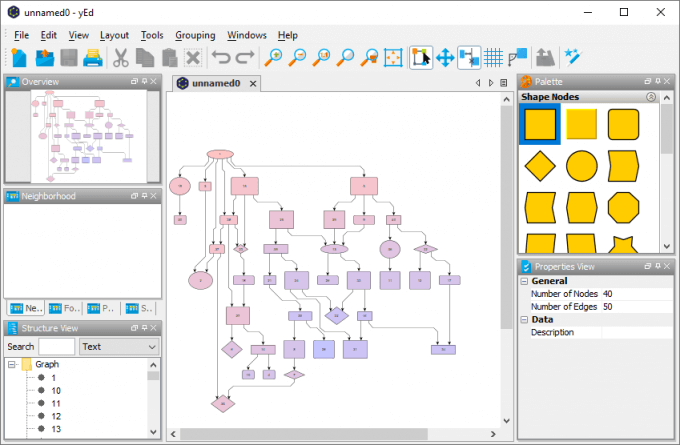680x445 pixels.
Task: Close the Overview panel
Action: coord(154,81)
